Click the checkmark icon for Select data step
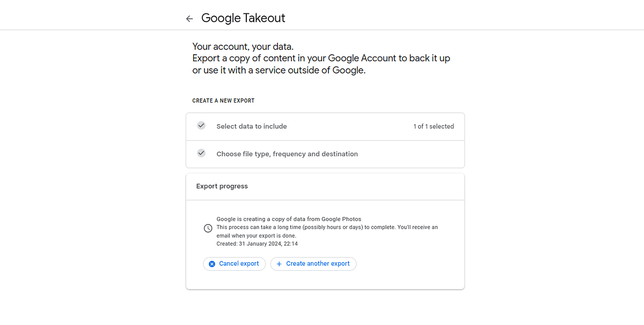The width and height of the screenshot is (644, 325). [201, 126]
